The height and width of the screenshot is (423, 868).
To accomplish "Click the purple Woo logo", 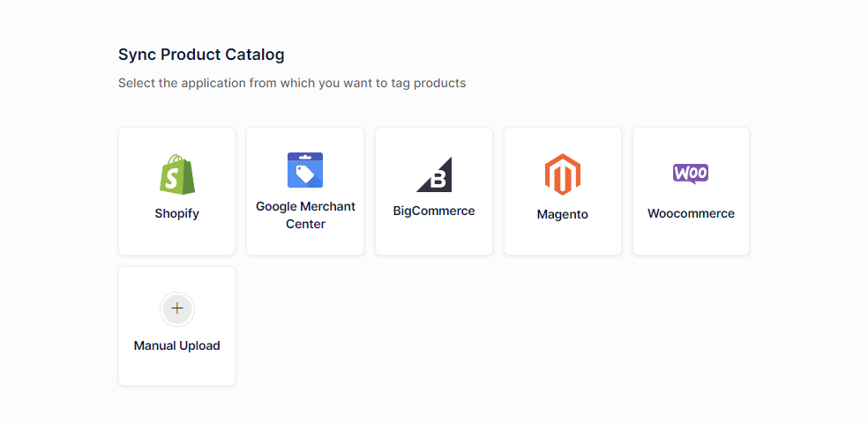I will click(691, 173).
